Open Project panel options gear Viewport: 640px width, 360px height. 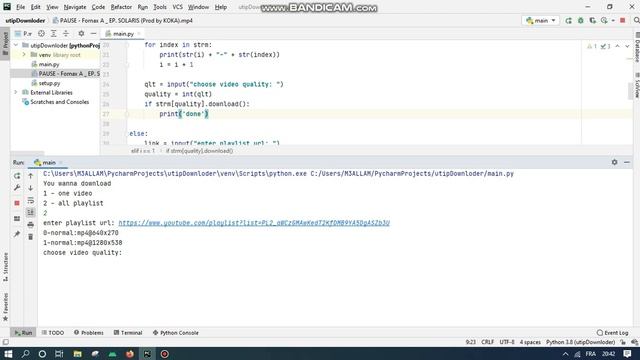pos(81,34)
